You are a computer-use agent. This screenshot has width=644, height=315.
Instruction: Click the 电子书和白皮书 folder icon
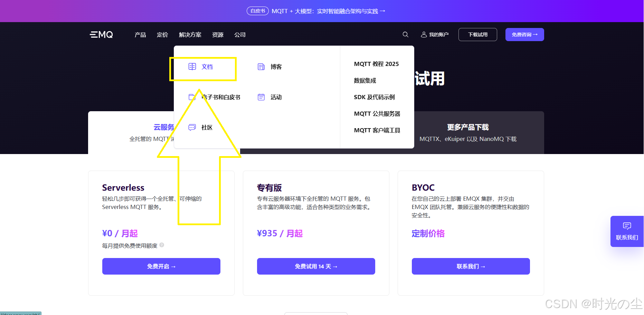point(192,97)
